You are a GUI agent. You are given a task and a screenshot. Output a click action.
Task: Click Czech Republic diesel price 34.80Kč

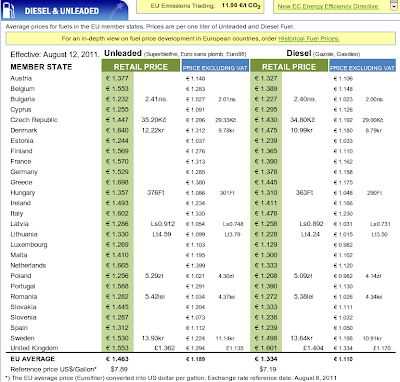[303, 120]
